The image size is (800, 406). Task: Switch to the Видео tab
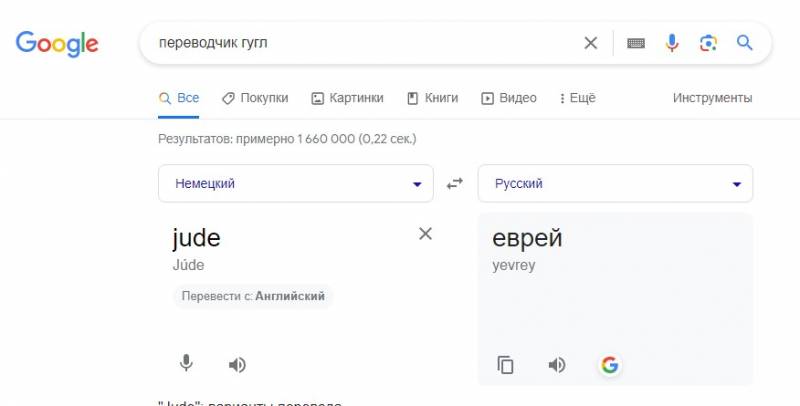coord(509,98)
